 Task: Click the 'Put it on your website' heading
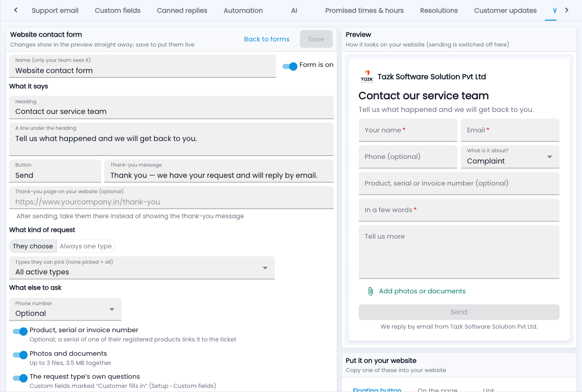tap(381, 360)
